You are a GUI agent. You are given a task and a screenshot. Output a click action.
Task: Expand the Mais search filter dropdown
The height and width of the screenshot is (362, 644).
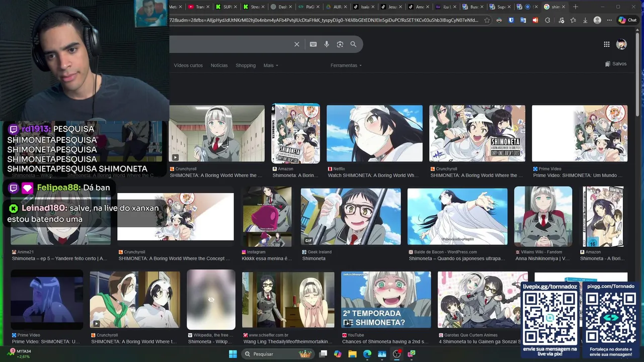(271, 65)
